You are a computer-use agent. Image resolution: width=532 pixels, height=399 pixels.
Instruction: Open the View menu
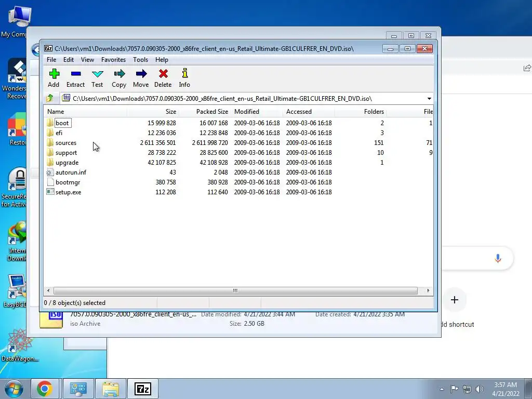point(87,60)
